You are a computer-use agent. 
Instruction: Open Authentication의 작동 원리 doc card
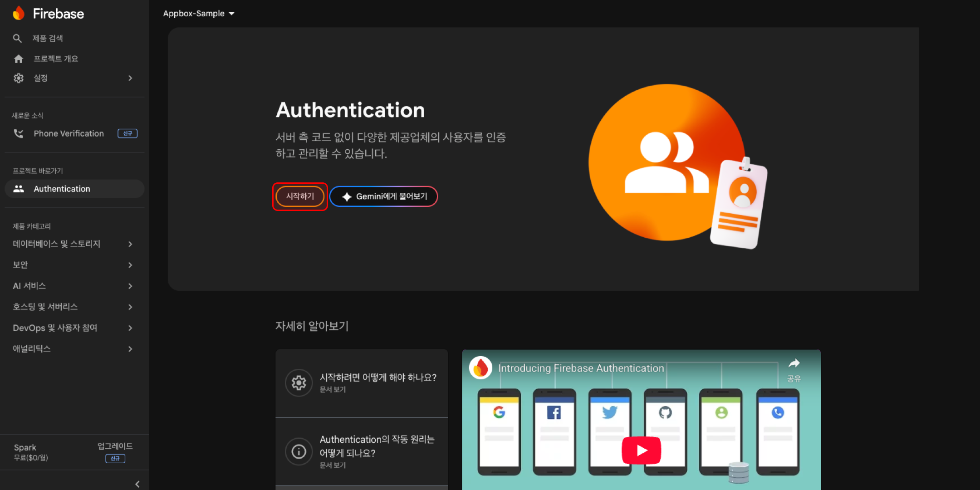362,451
